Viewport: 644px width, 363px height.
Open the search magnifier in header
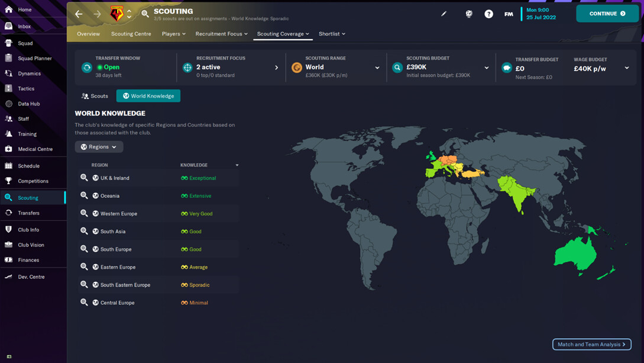[144, 14]
